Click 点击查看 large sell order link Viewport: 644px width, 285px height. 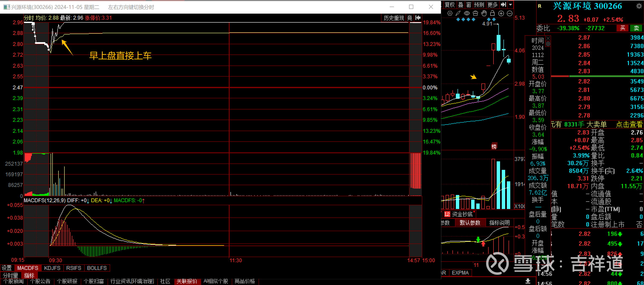629,124
